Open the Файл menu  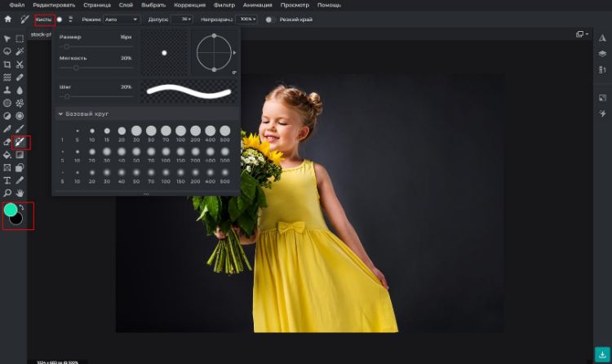tap(17, 5)
